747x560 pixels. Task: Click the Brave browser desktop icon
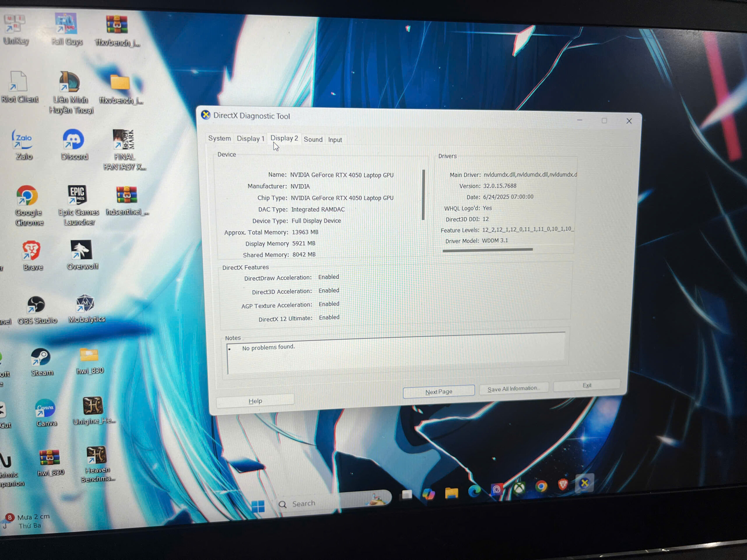(32, 251)
